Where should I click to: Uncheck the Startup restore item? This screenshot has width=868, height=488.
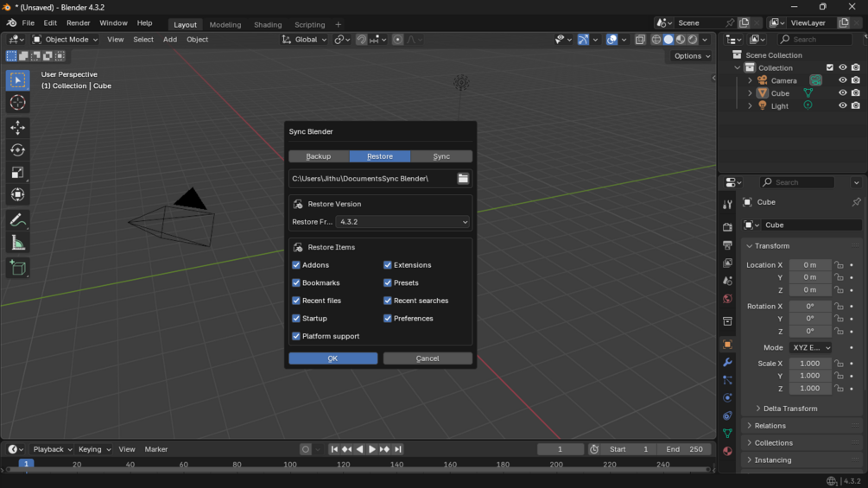(x=296, y=318)
